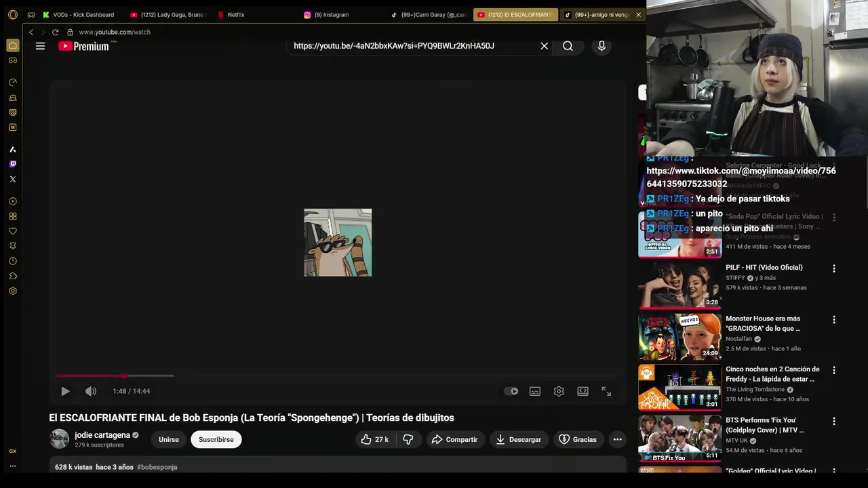Open PILF - HIT video thumbnail
The width and height of the screenshot is (868, 488).
pyautogui.click(x=679, y=285)
